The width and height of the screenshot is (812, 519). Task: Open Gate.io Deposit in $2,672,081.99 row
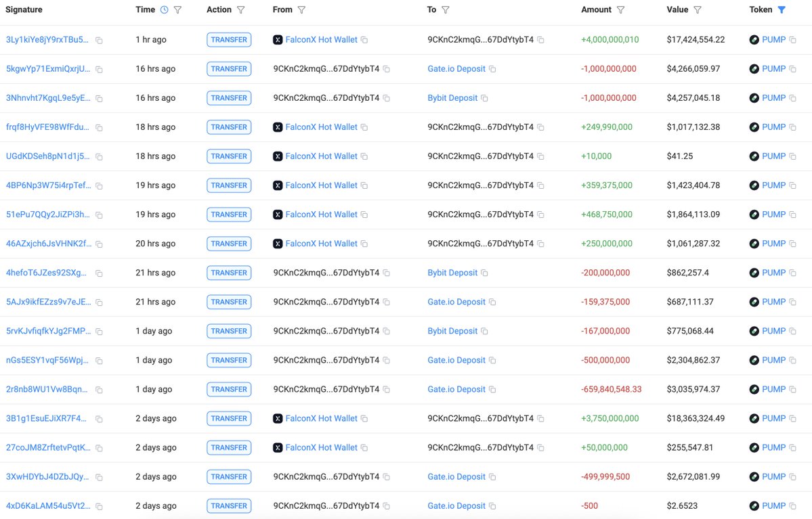[x=456, y=476]
